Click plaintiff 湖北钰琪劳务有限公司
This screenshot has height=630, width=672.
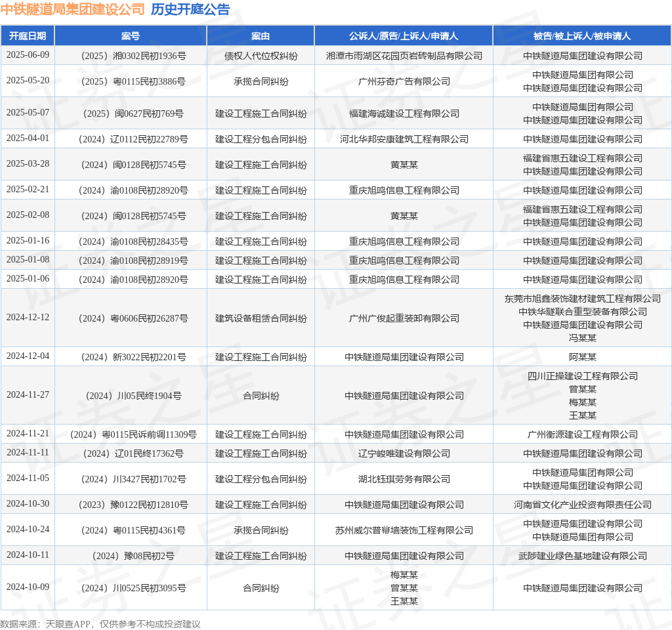(x=404, y=479)
